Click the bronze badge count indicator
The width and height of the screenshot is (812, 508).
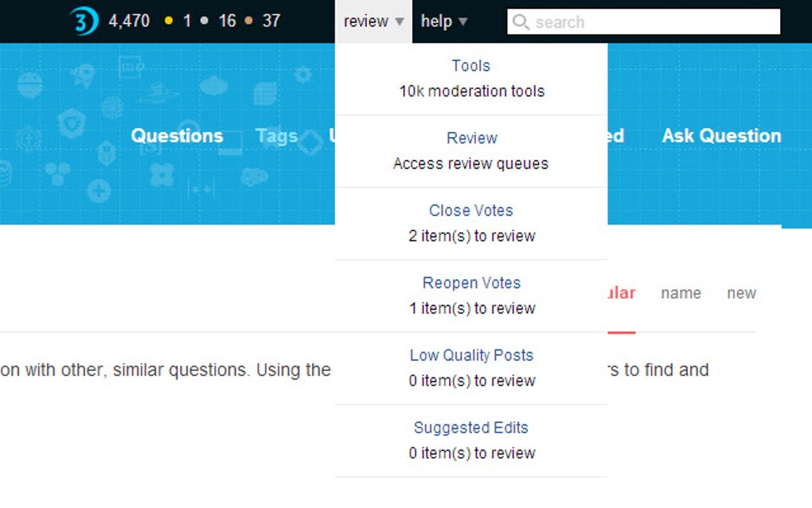coord(260,21)
